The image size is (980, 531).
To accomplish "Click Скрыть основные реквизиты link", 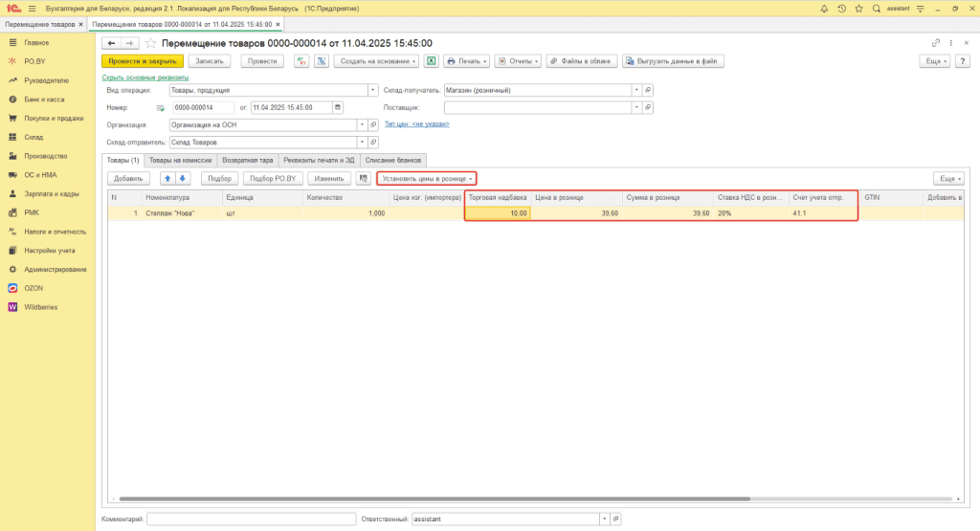I will pos(145,77).
